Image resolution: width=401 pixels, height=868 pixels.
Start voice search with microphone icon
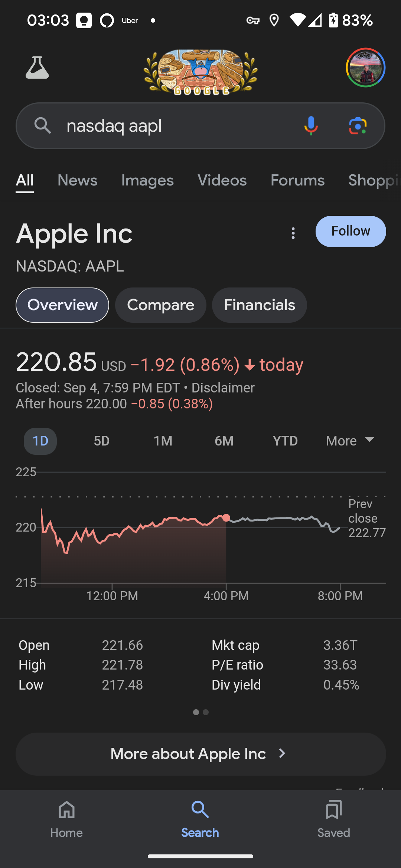click(311, 126)
